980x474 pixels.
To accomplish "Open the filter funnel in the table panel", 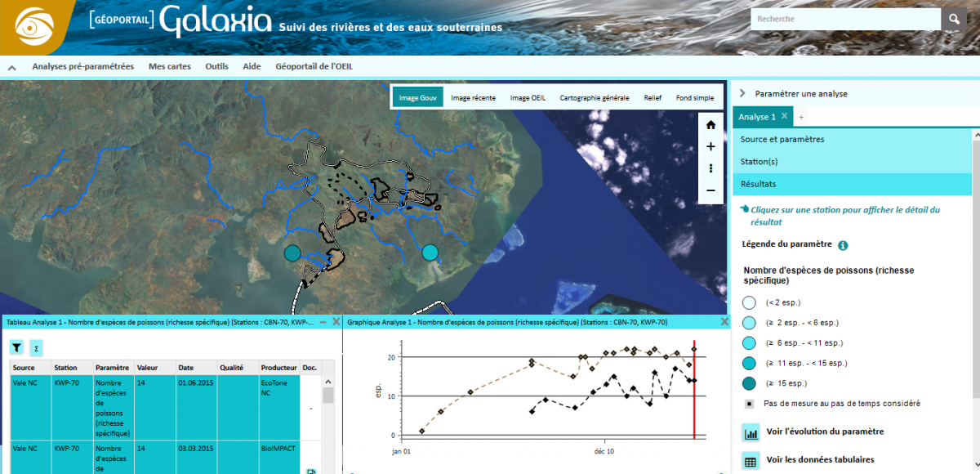I will [17, 348].
